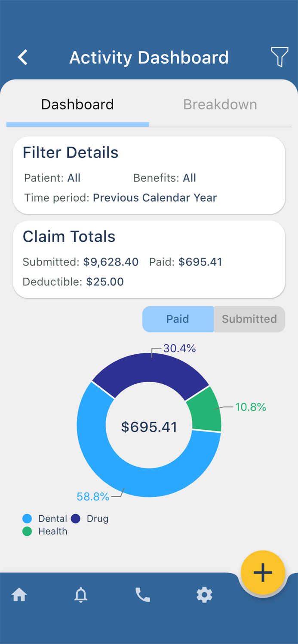Switch the chart to Submitted amounts

249,319
